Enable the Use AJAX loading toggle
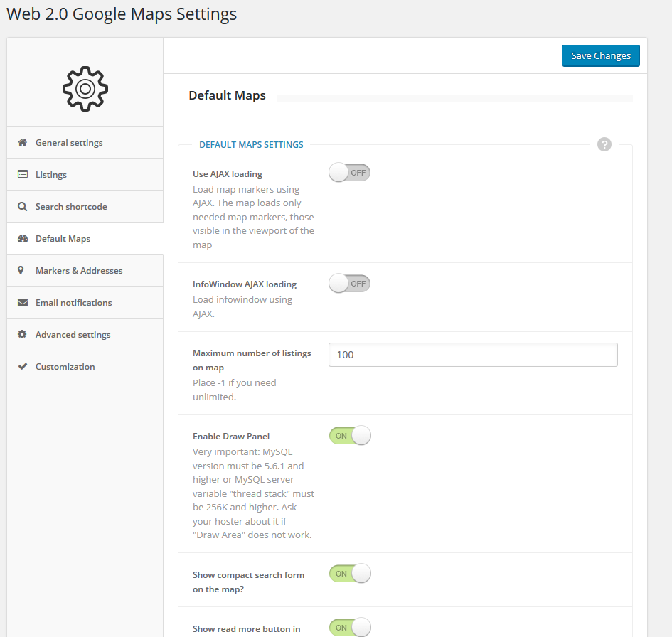 [x=349, y=173]
